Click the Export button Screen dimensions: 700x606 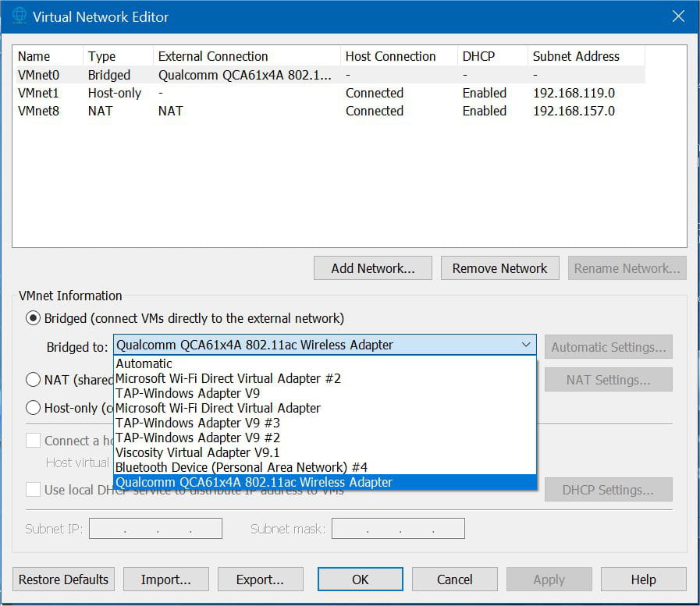coord(260,579)
